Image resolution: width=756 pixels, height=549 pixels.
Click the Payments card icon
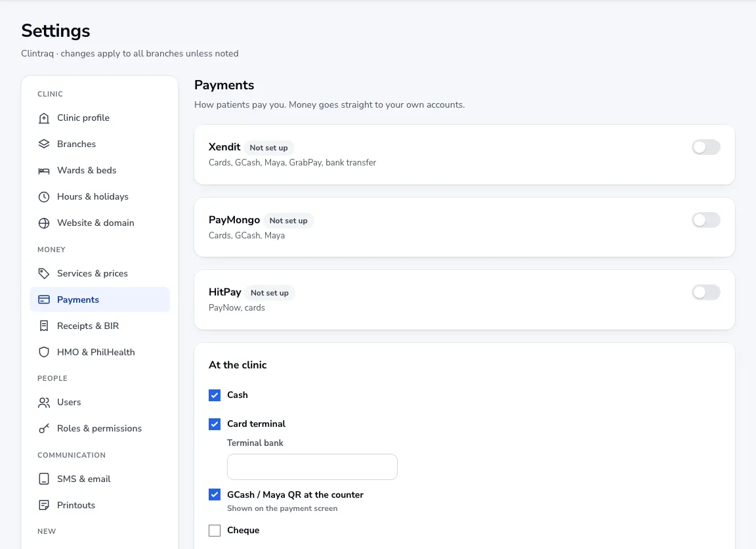44,299
